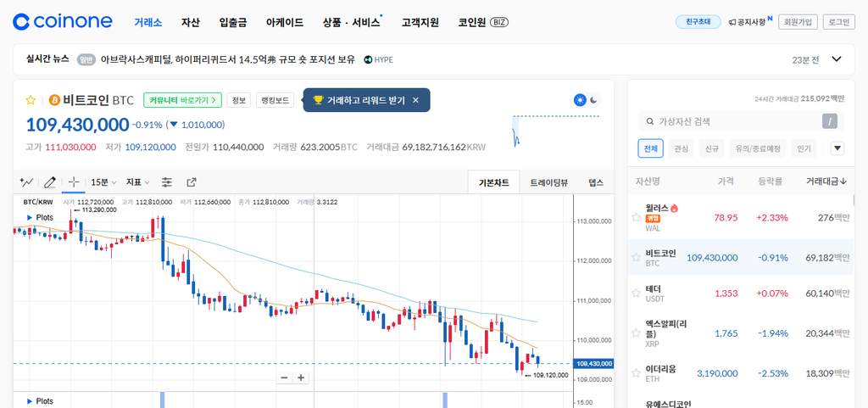The height and width of the screenshot is (408, 868).
Task: Click the asset list scrollbar
Action: point(854,200)
